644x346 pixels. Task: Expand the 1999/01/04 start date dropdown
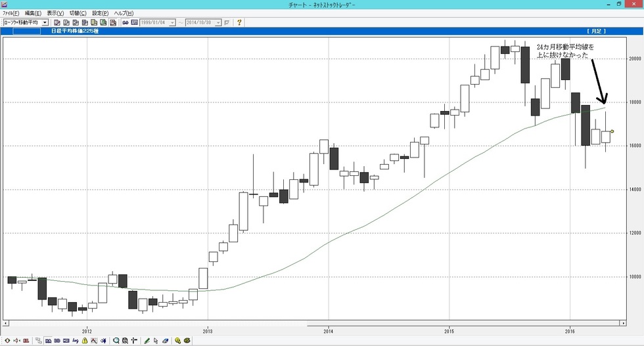(x=172, y=22)
